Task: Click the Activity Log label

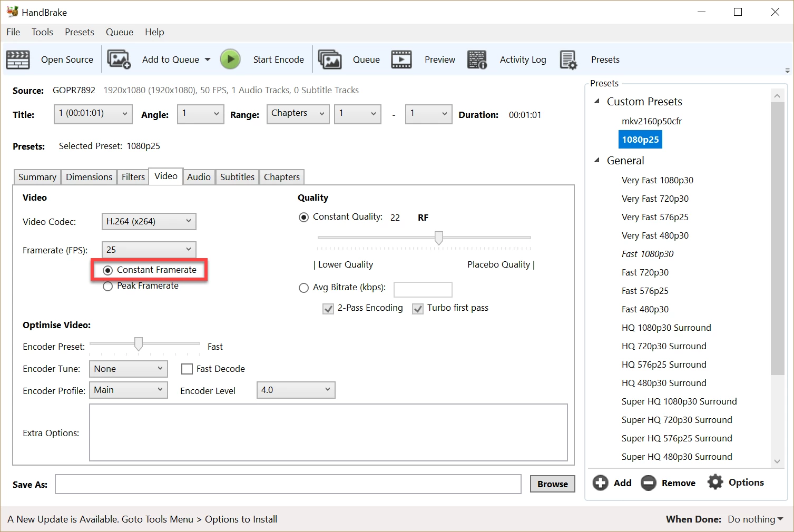Action: click(x=523, y=60)
